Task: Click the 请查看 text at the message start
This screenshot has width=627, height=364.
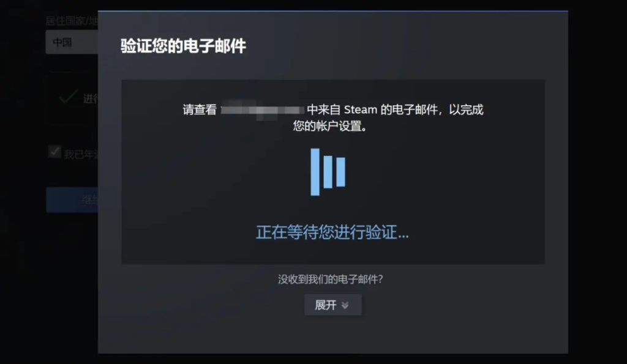Action: [200, 110]
